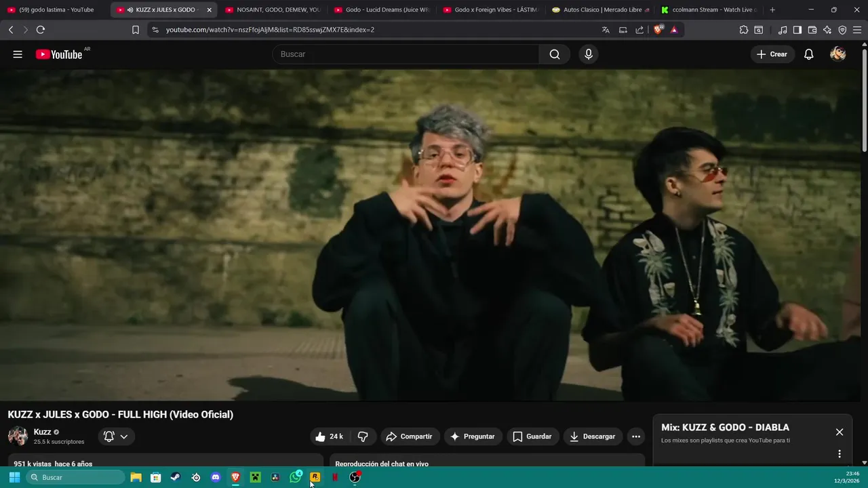The height and width of the screenshot is (488, 868).
Task: Open the YouTube hamburger guide menu
Action: 18,54
